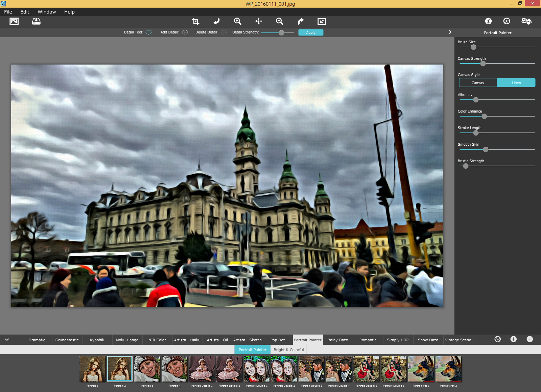The height and width of the screenshot is (392, 541).
Task: Choose the Portrait 1 preset thumbnail
Action: coord(92,369)
